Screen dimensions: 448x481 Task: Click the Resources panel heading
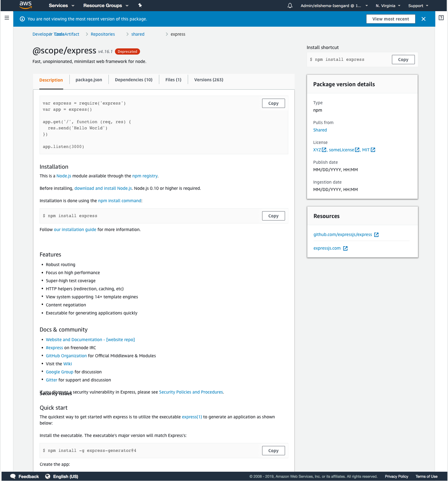point(327,216)
